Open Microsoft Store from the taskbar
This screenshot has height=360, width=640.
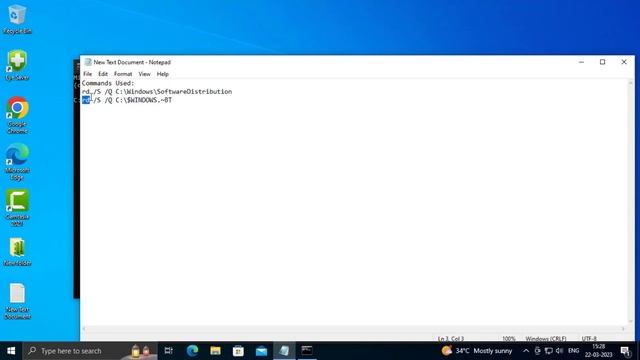point(238,351)
